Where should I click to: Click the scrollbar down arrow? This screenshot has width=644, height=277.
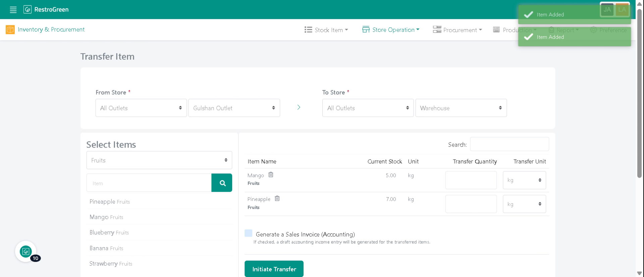tap(639, 273)
